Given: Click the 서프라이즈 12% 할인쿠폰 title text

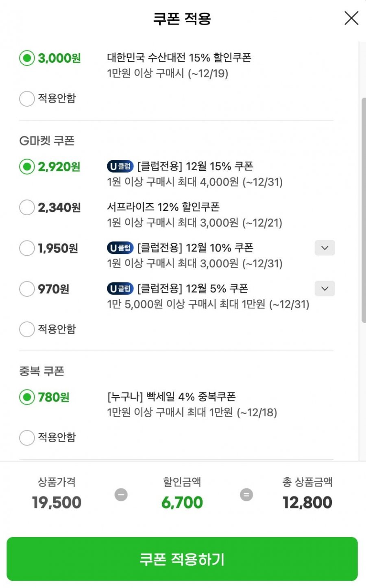Looking at the screenshot, I should (163, 207).
